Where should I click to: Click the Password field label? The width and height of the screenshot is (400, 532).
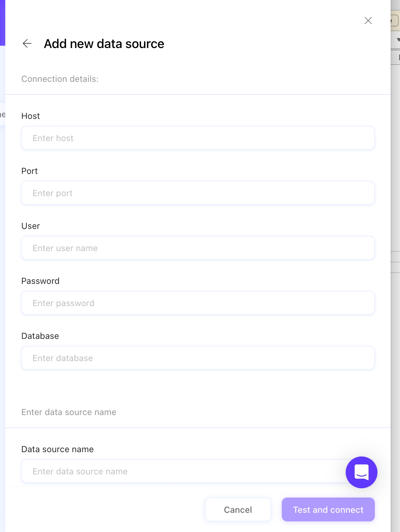tap(40, 281)
